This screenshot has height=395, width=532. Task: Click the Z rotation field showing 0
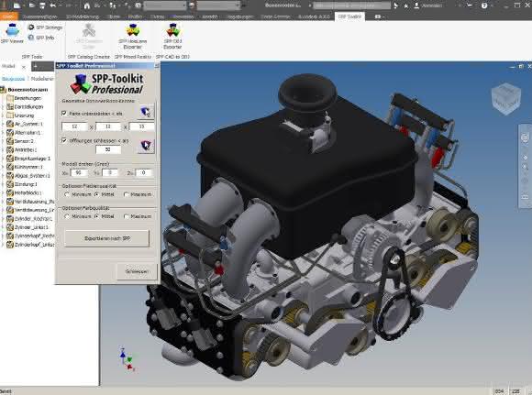click(x=144, y=172)
